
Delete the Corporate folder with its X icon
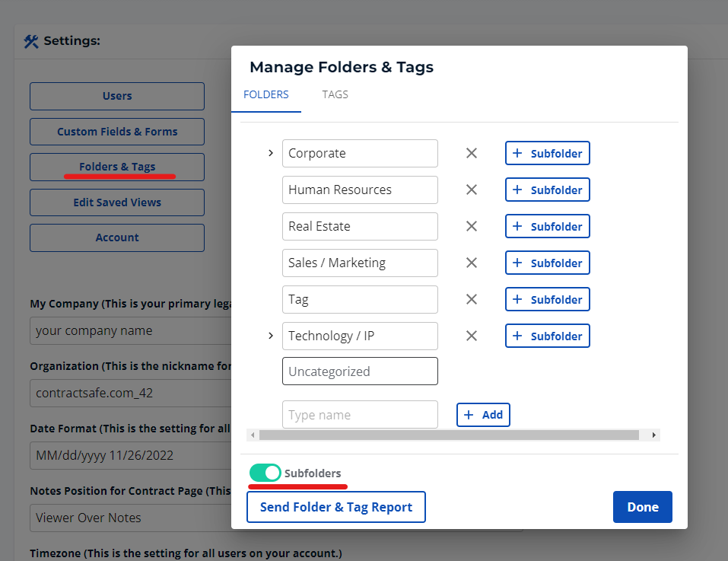(472, 153)
